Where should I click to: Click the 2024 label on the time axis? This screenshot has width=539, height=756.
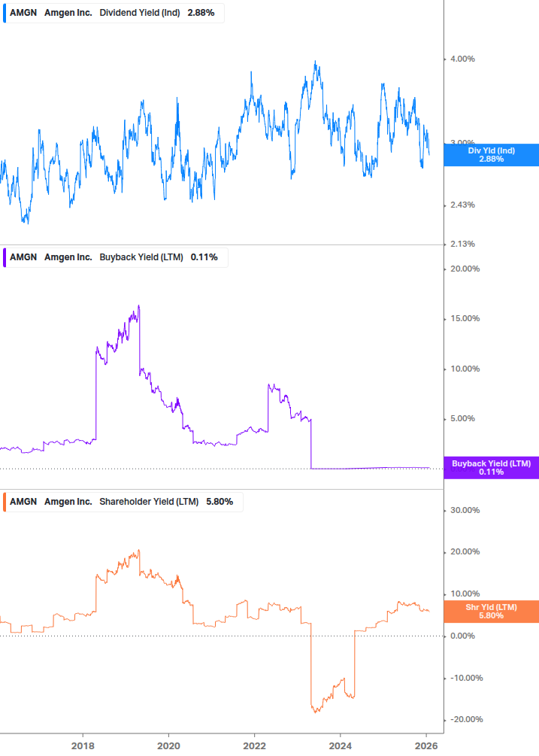click(x=341, y=746)
